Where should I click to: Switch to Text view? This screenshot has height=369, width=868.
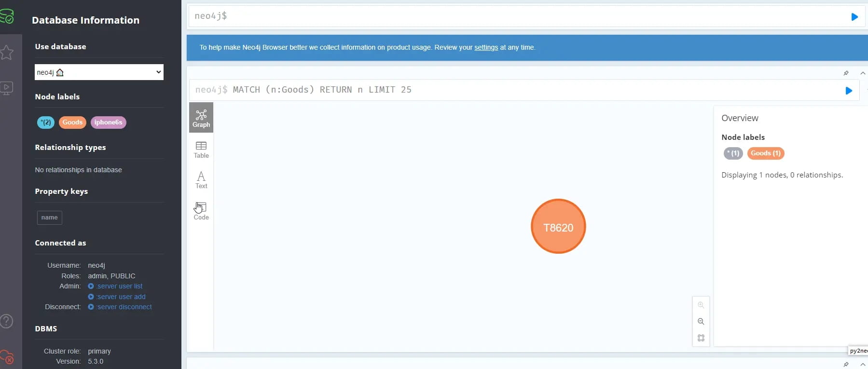point(201,180)
